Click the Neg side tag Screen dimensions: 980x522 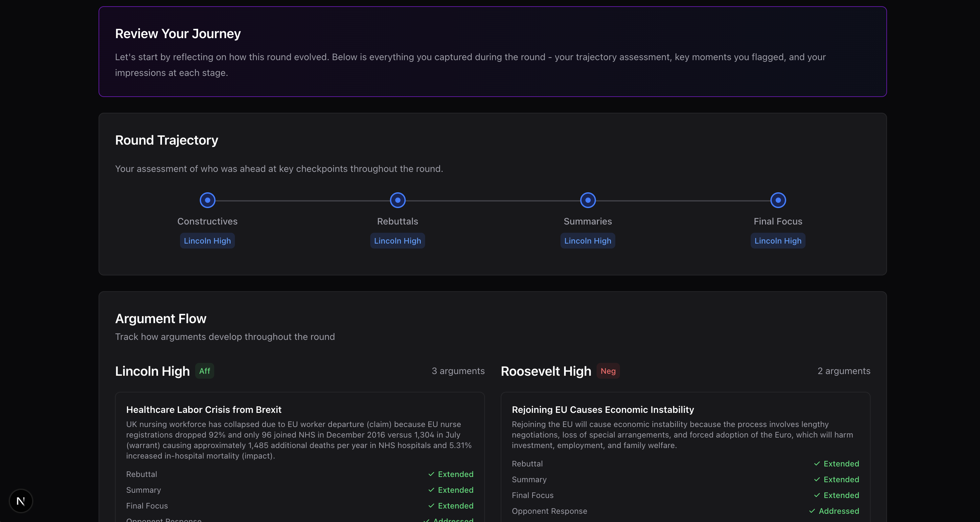608,371
